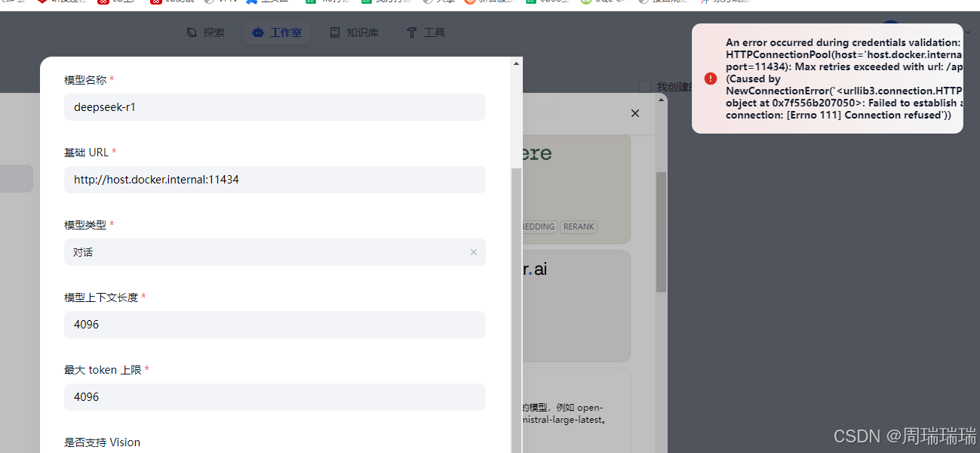The width and height of the screenshot is (980, 453).
Task: Click the 是否支持 Vision label
Action: pyautogui.click(x=103, y=442)
